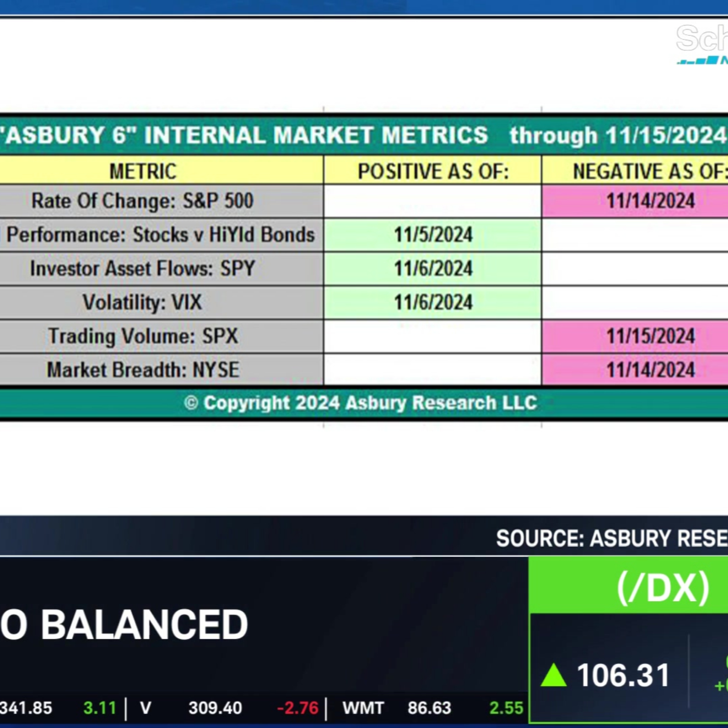Click the green up-arrow beside 106.31
The width and height of the screenshot is (728, 728).
pyautogui.click(x=553, y=675)
